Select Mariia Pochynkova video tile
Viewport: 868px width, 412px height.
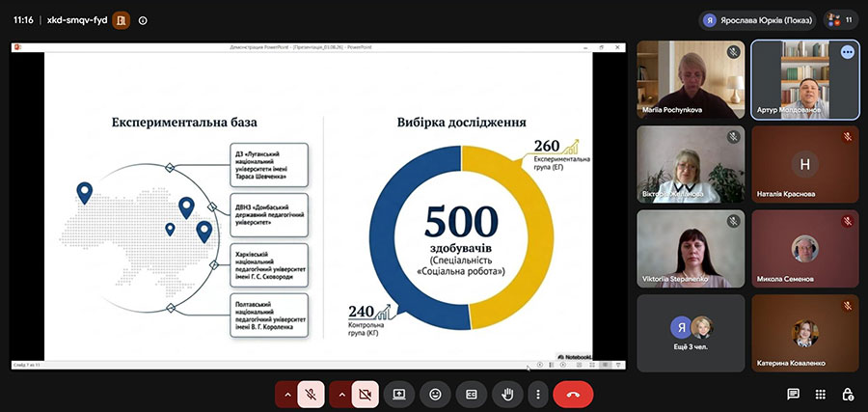pos(691,79)
